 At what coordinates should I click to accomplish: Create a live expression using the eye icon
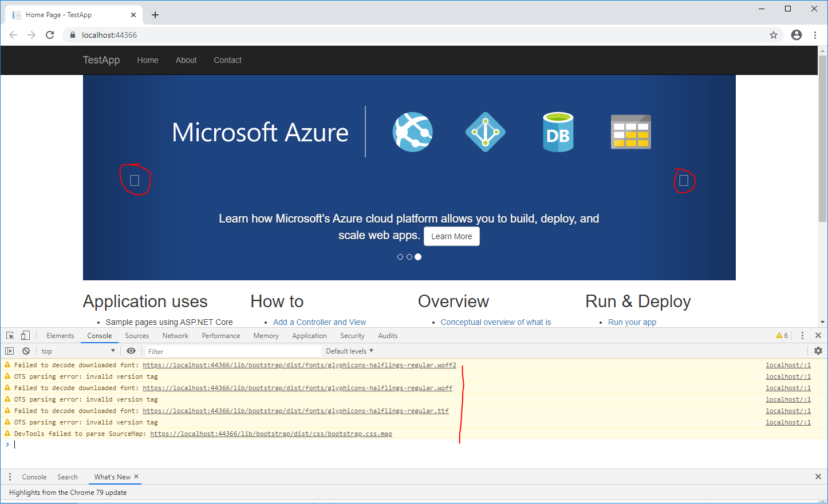click(131, 351)
